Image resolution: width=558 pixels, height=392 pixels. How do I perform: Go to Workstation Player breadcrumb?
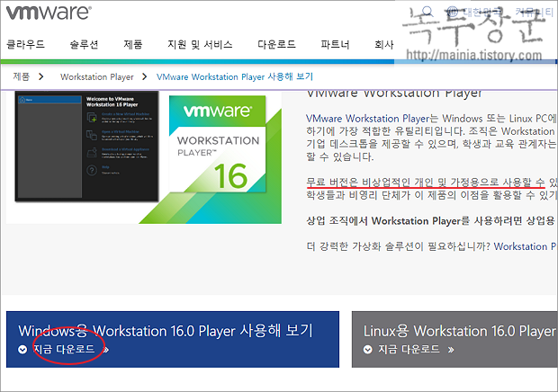[97, 76]
